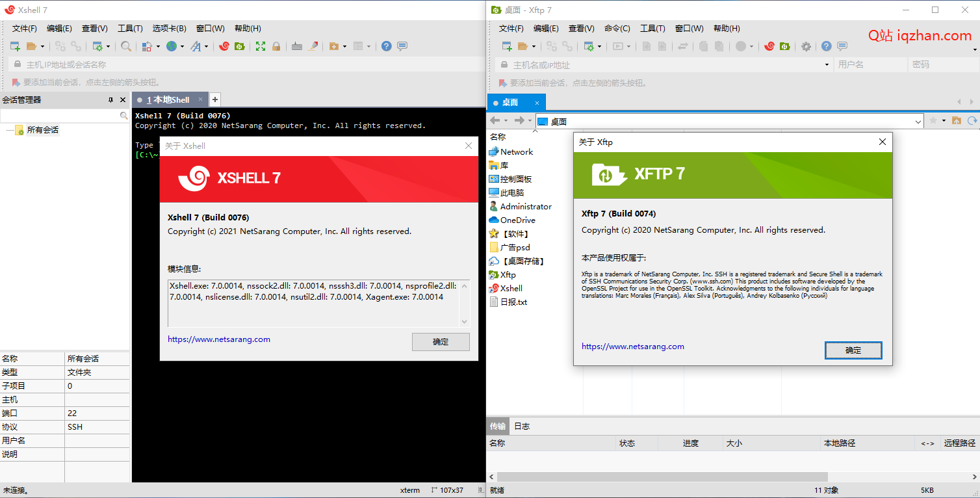Click the font 'A' icon in Xshell toolbar

(196, 46)
